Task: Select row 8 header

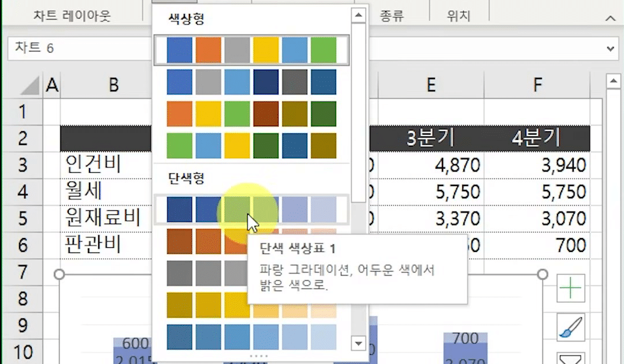Action: coord(23,299)
